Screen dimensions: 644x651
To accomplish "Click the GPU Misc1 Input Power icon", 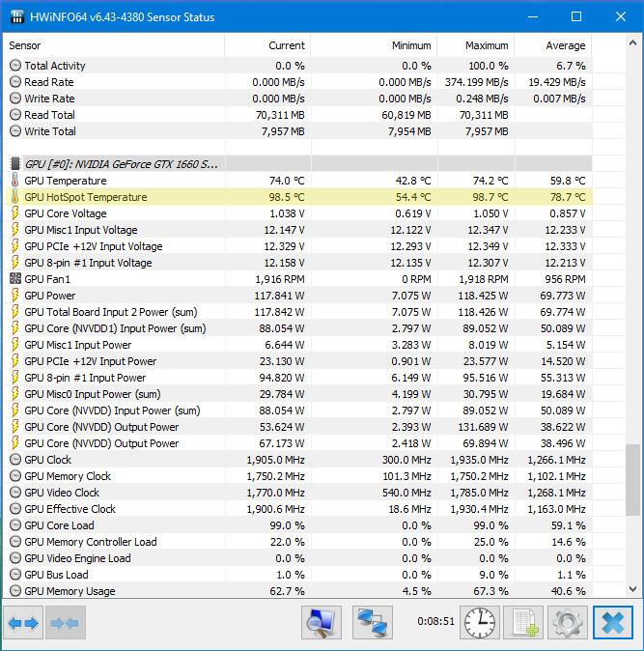I will pyautogui.click(x=14, y=345).
